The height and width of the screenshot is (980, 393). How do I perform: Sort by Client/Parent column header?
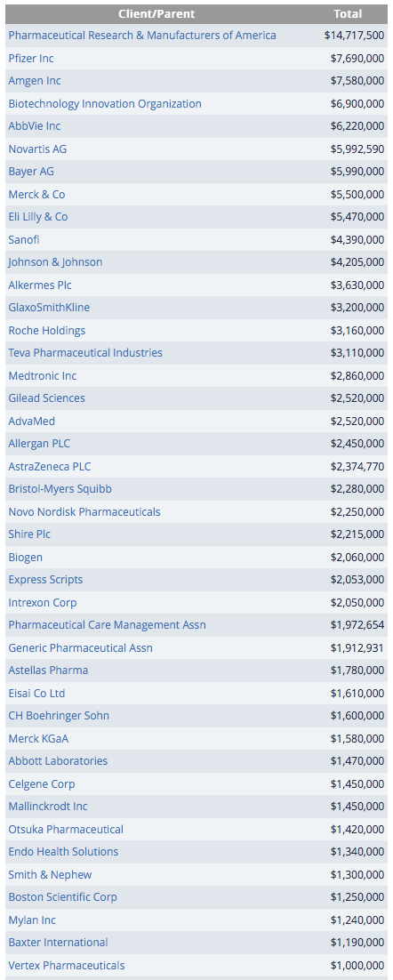(156, 13)
